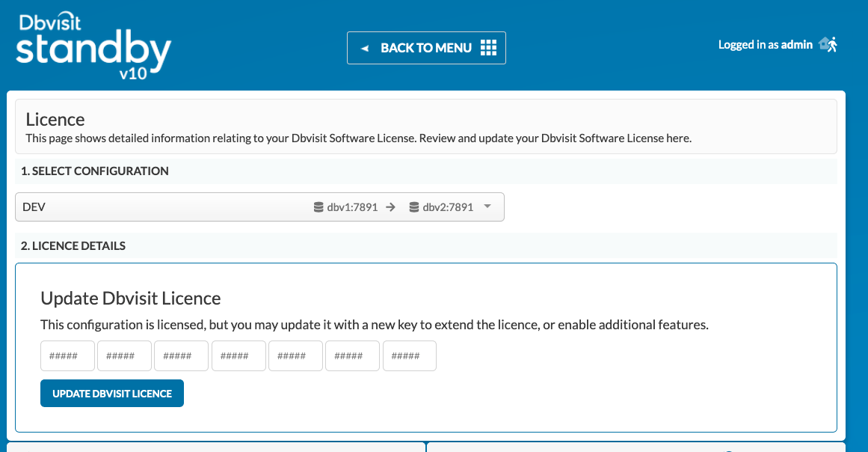Click the Dbvisit Standby v10 logo

coord(93,46)
